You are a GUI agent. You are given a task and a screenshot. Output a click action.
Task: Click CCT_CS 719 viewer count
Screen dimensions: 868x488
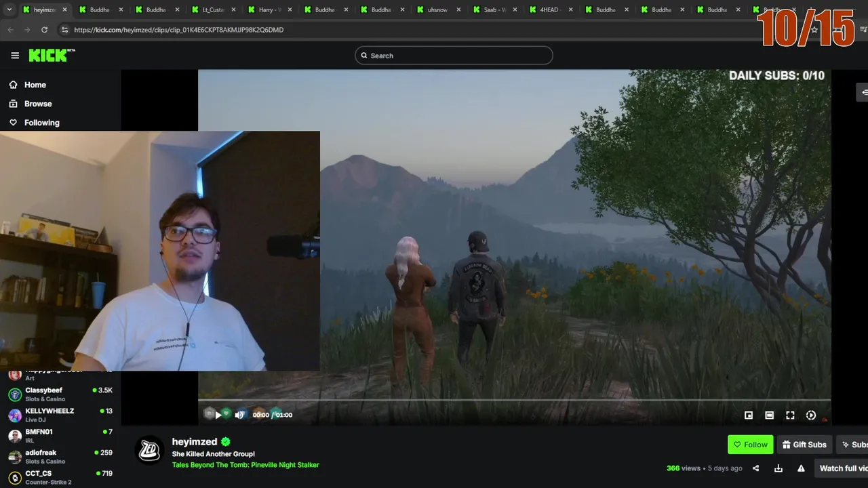pos(104,473)
